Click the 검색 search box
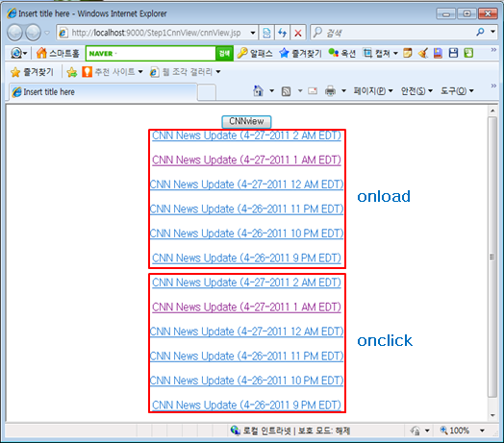 click(392, 33)
